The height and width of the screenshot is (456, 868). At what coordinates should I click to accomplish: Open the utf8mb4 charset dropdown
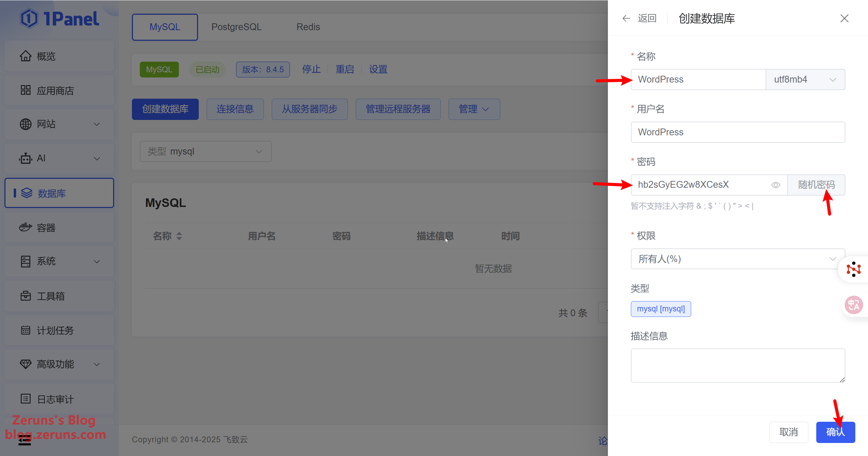[x=805, y=79]
